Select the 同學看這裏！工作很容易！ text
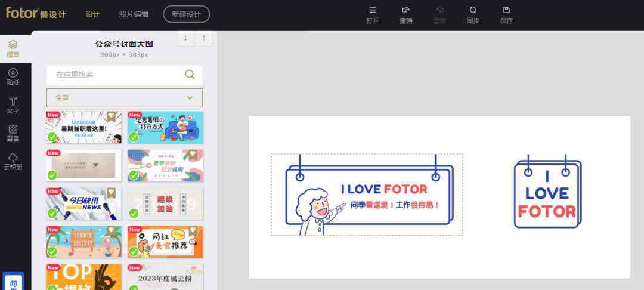644x290 pixels. (395, 205)
